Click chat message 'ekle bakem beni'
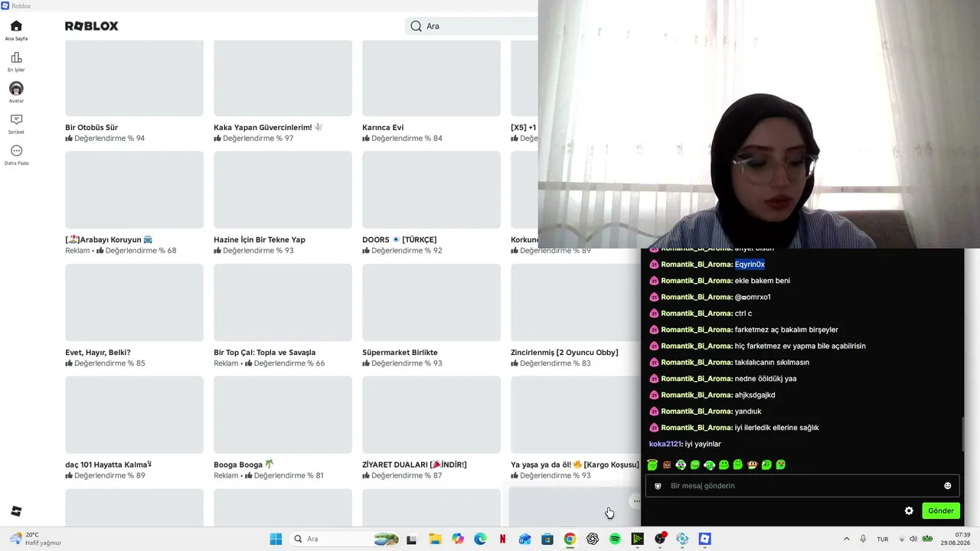 click(762, 281)
